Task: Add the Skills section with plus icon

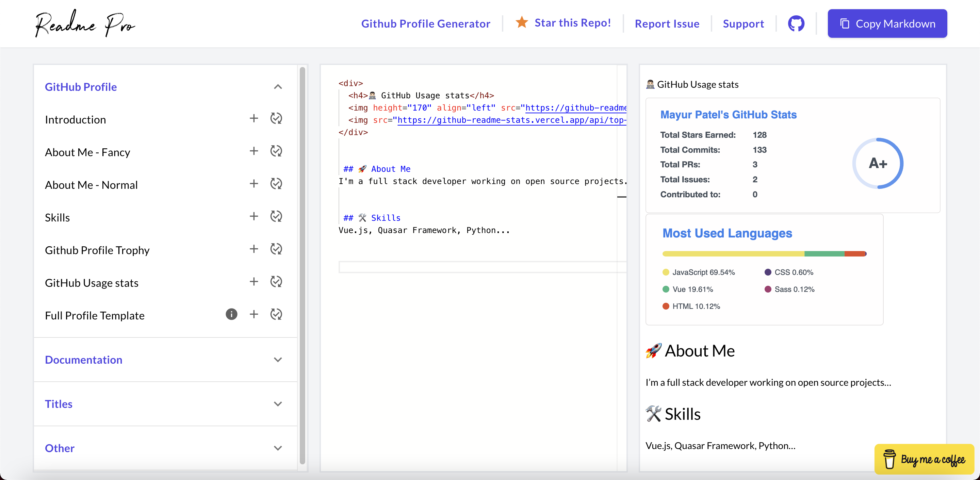Action: coord(254,216)
